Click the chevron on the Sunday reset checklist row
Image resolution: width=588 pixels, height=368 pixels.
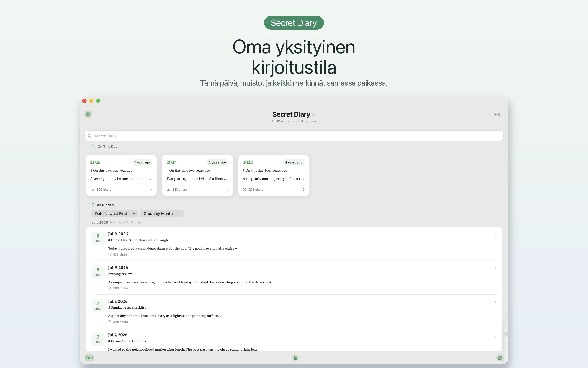pos(495,302)
